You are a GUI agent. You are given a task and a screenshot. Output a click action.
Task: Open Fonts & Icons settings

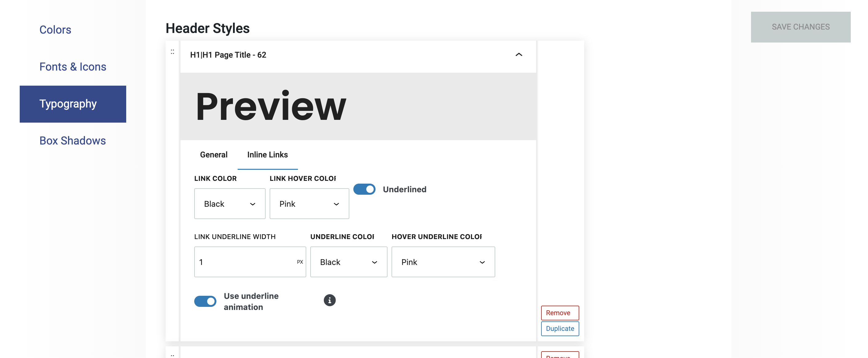[73, 67]
